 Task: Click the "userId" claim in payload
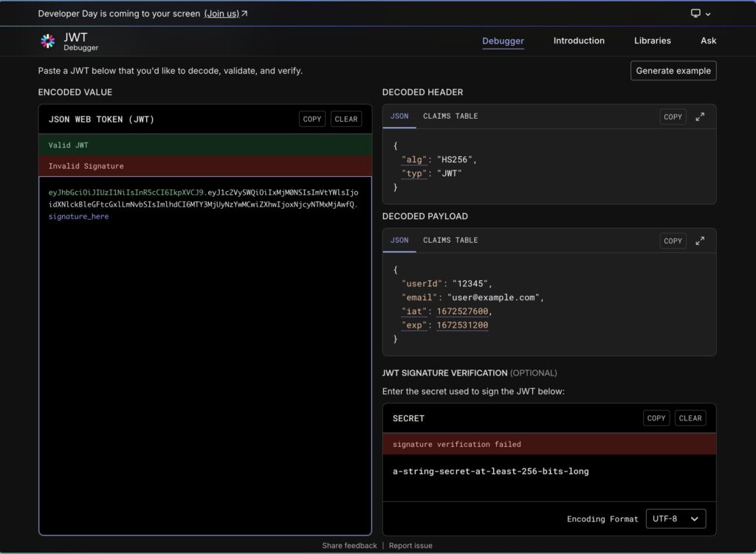[x=422, y=284]
